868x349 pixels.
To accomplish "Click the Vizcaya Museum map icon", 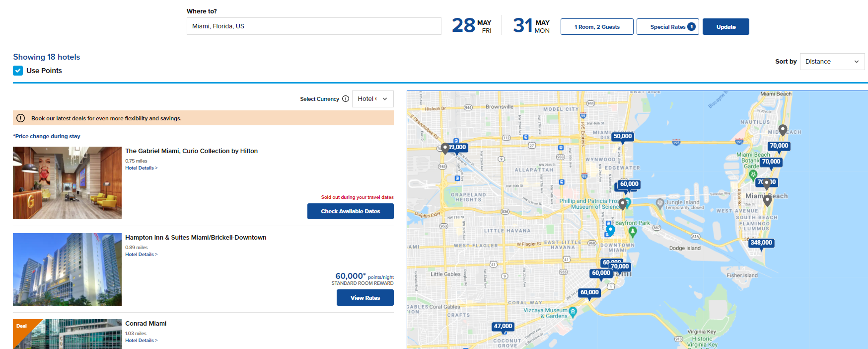I will (573, 312).
